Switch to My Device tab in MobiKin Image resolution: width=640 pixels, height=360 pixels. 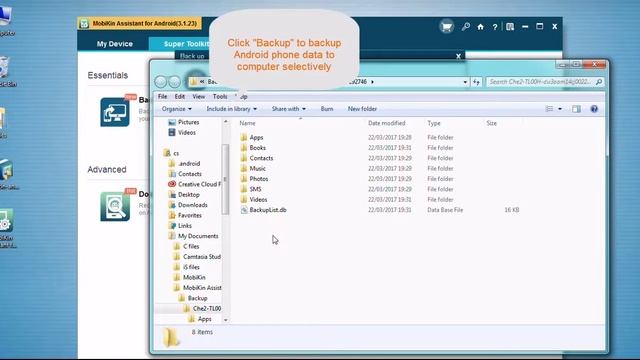pos(115,44)
